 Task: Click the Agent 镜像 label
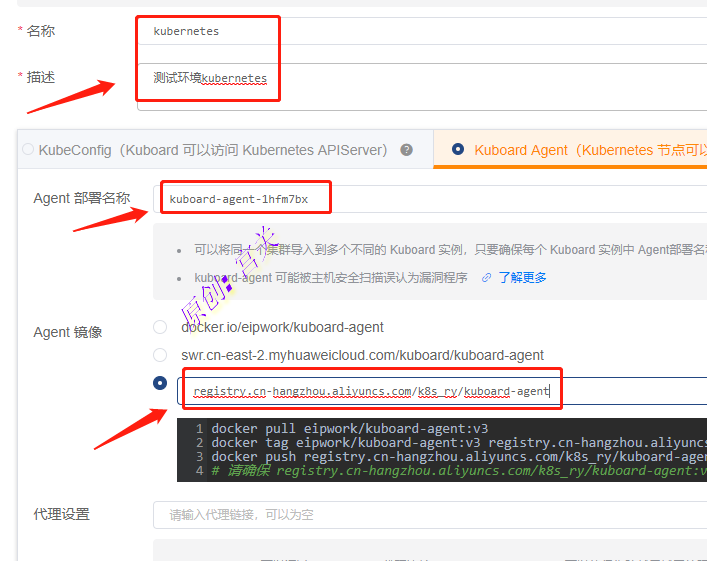(68, 332)
